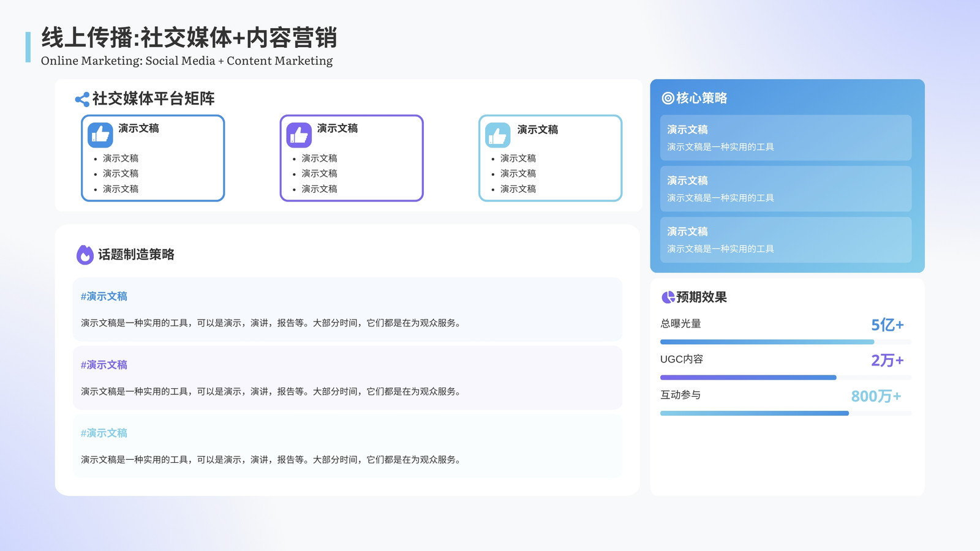Click the title 演示文稿 in blue-bordered card
980x551 pixels.
[138, 128]
